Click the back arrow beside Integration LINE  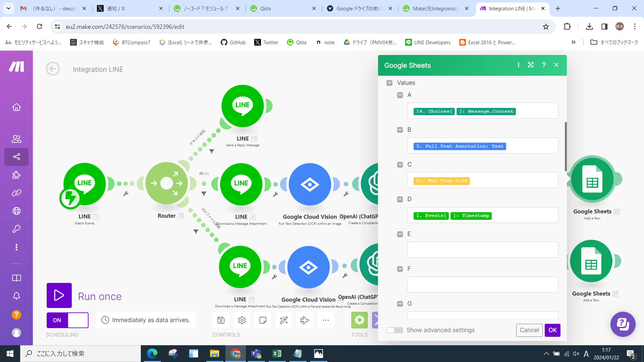tap(53, 69)
